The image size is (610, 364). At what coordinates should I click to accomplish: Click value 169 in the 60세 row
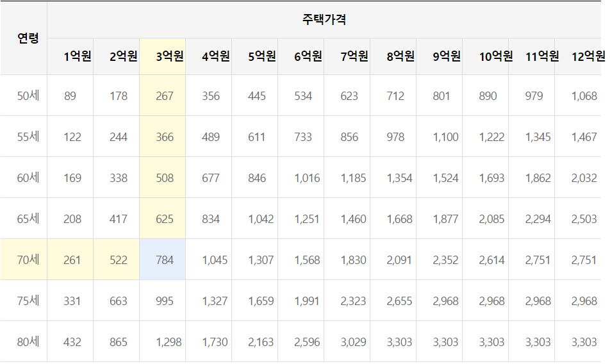(72, 178)
